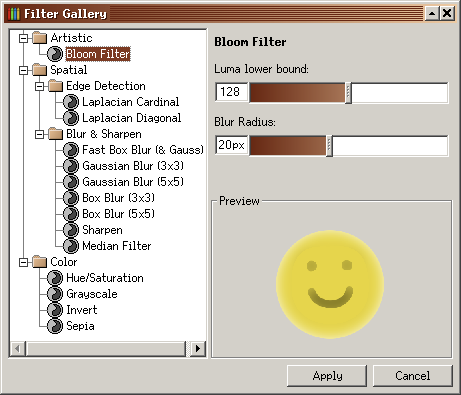Click the Box Blur (5x5) filter icon

pyautogui.click(x=71, y=214)
